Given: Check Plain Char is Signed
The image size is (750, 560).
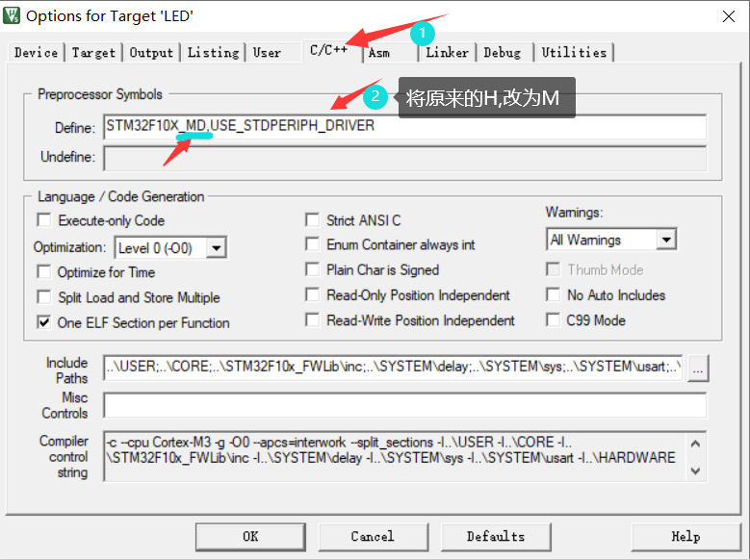Looking at the screenshot, I should 312,269.
